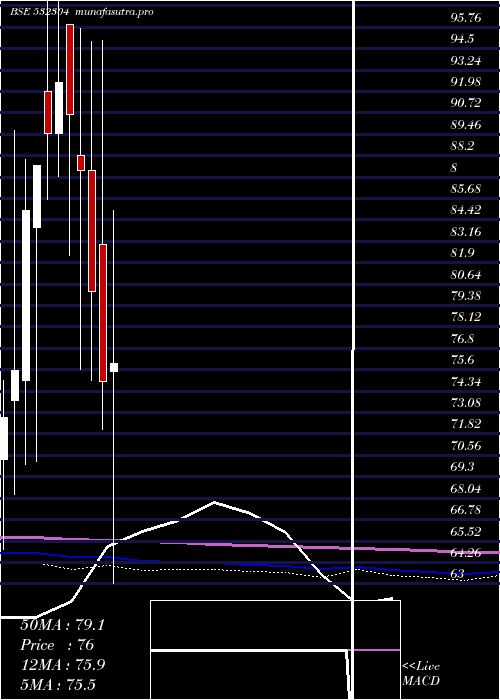
Task: Click the 63 price axis label
Action: (x=457, y=575)
